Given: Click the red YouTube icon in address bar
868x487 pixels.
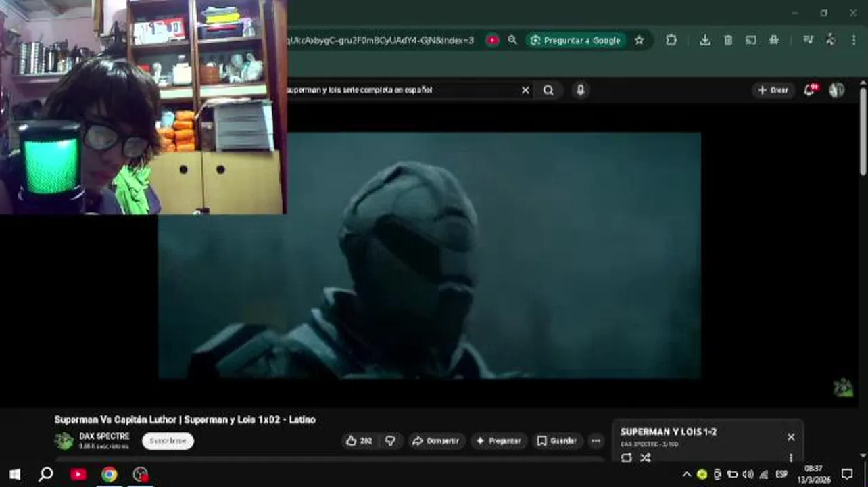Looking at the screenshot, I should click(492, 41).
